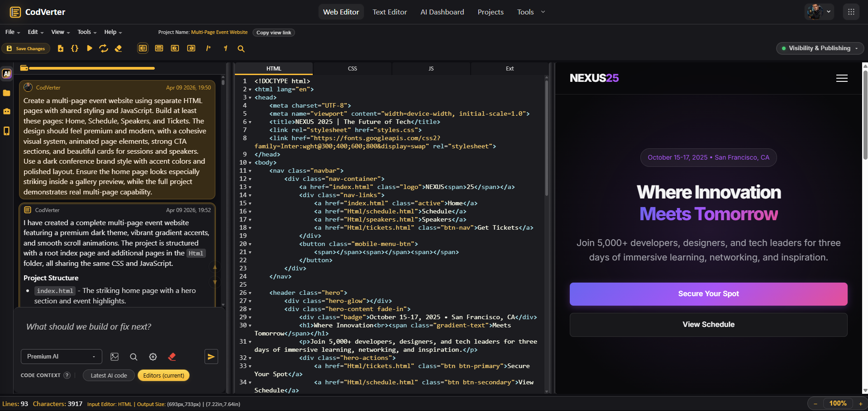The height and width of the screenshot is (411, 868).
Task: Click the preview pane vertical scrollbar
Action: click(x=865, y=114)
